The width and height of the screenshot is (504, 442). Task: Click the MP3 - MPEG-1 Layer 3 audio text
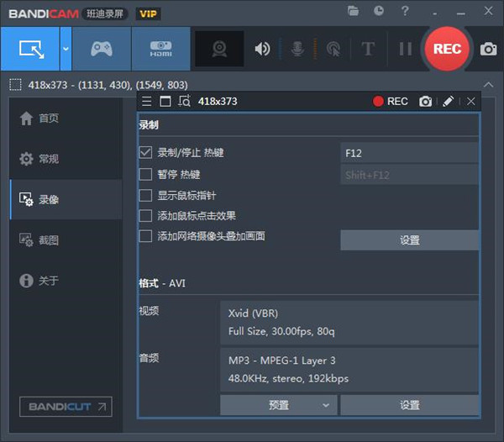(282, 360)
